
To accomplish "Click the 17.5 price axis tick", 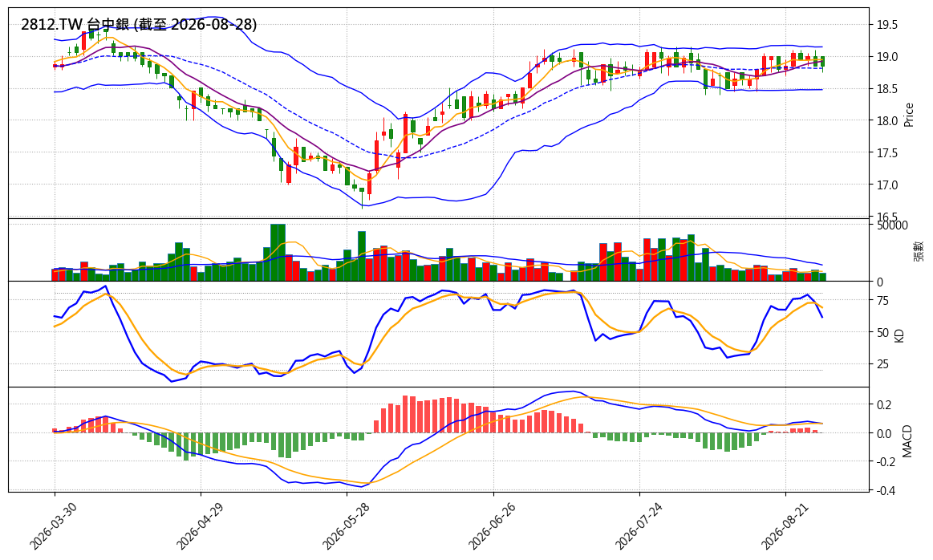I will pos(886,153).
